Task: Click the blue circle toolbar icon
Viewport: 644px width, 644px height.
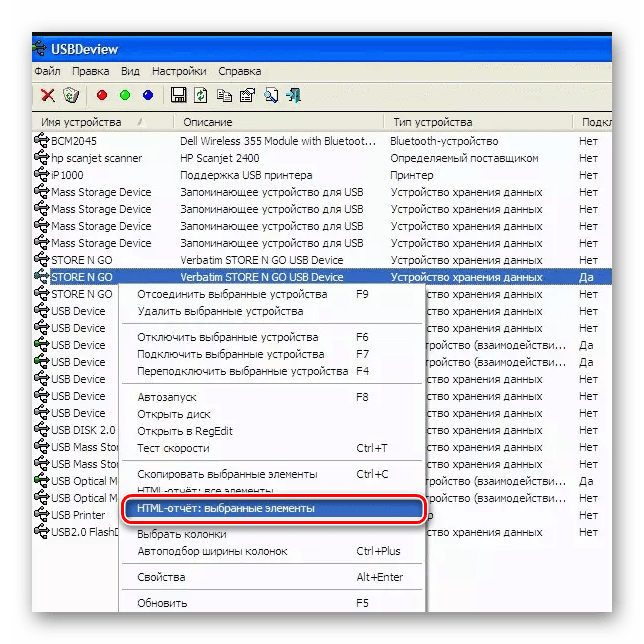Action: 147,96
